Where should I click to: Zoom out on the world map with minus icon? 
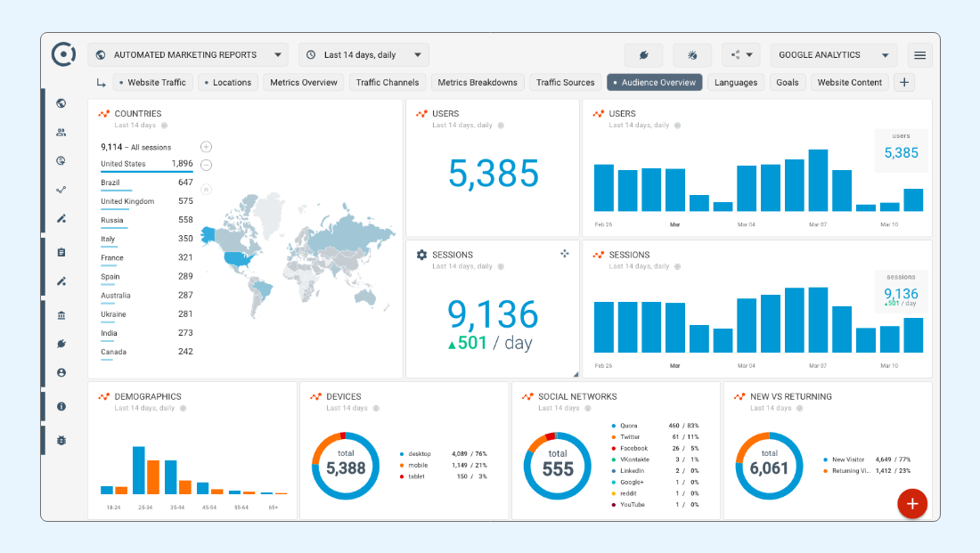click(x=206, y=165)
